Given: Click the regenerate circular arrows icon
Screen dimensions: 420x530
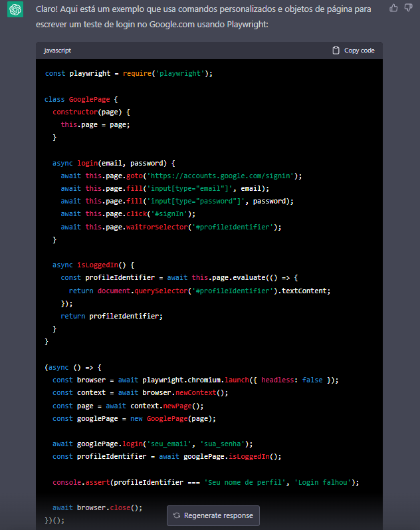Looking at the screenshot, I should [x=177, y=515].
